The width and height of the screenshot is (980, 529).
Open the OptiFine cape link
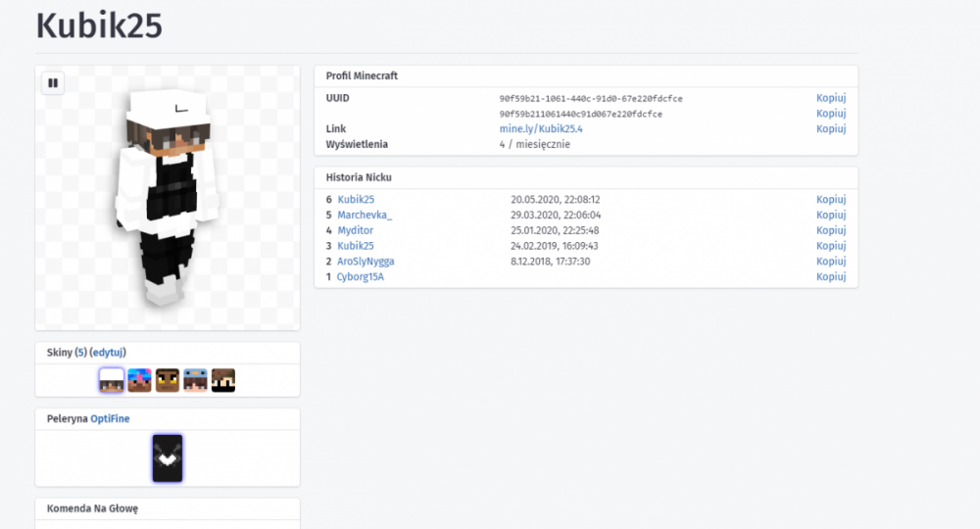tap(110, 418)
